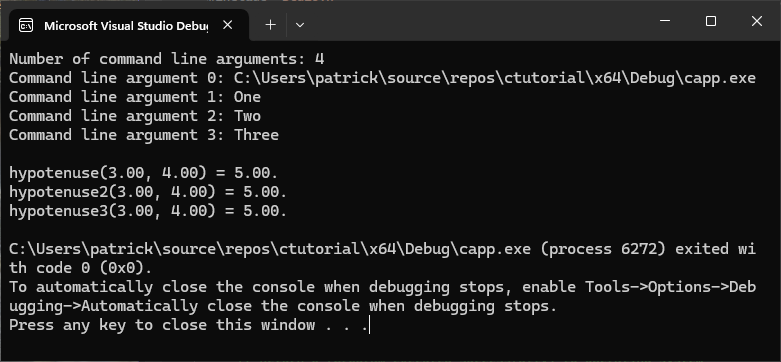The image size is (781, 362).
Task: Open a new terminal tab with plus
Action: [x=270, y=24]
